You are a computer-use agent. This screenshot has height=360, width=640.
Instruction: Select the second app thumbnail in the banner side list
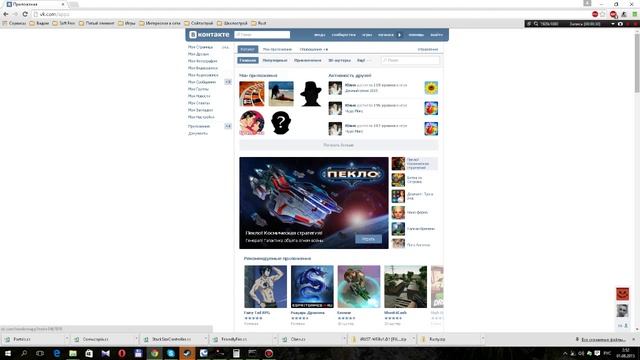click(x=398, y=180)
